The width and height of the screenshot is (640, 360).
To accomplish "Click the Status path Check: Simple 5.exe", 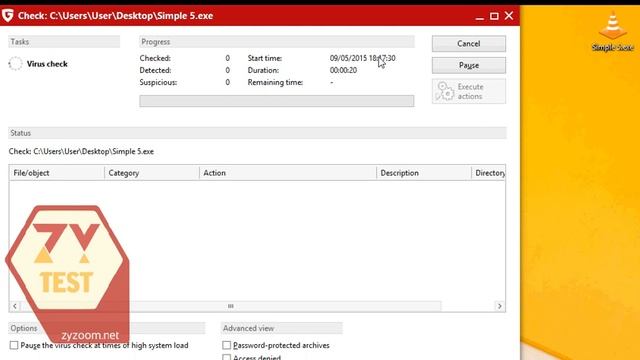I will 81,151.
